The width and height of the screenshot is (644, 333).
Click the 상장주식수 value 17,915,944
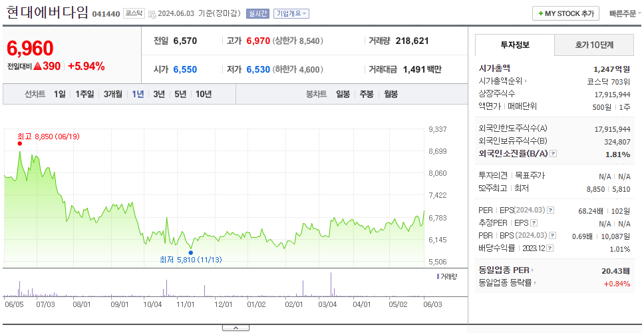tap(612, 95)
